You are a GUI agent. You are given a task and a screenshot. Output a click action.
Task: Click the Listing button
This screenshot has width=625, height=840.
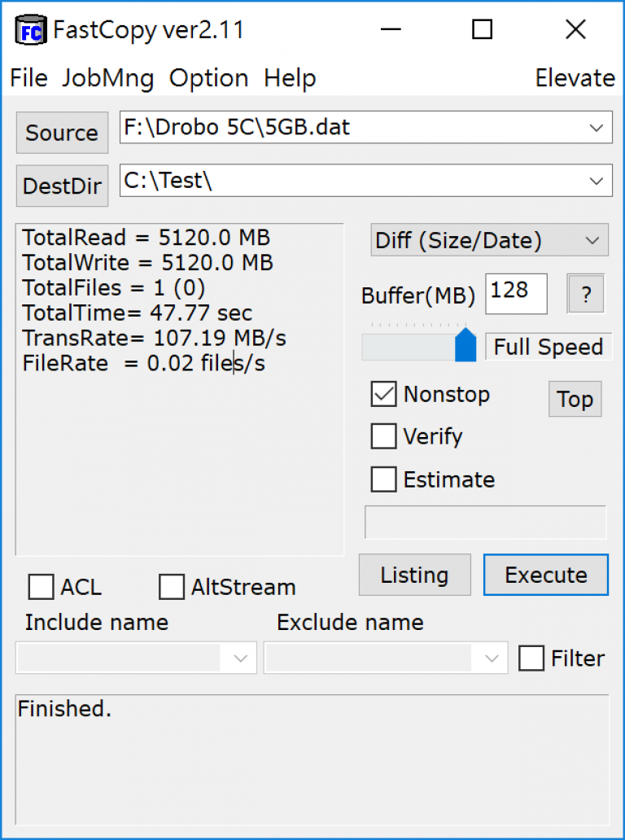[414, 575]
